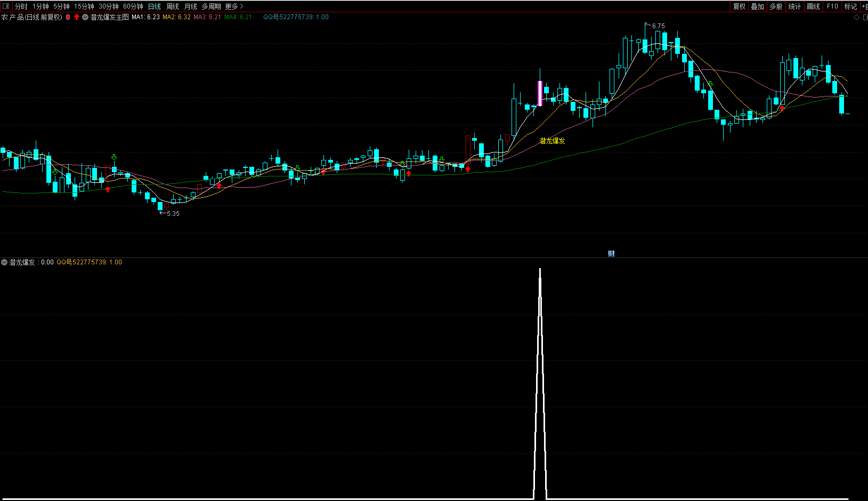
Task: Click the white spike in 潜龙爆发 sub-chart
Action: pyautogui.click(x=540, y=384)
